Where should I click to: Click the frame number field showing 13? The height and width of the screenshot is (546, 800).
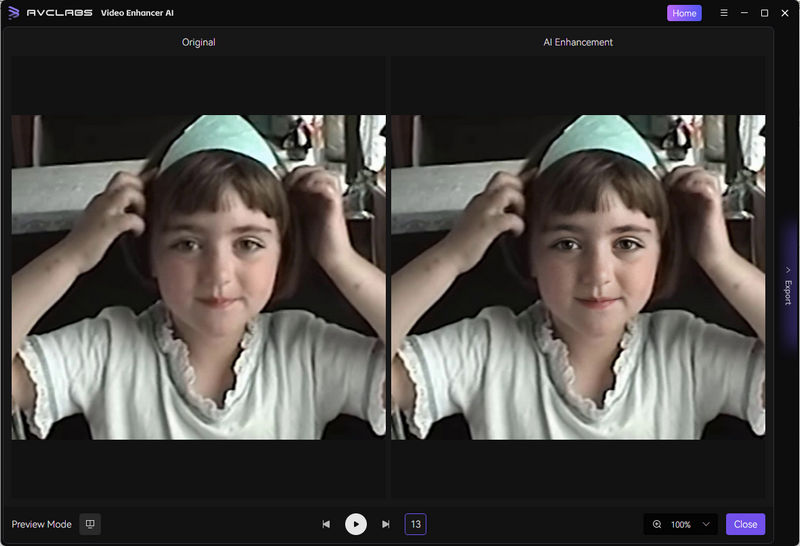coord(415,524)
